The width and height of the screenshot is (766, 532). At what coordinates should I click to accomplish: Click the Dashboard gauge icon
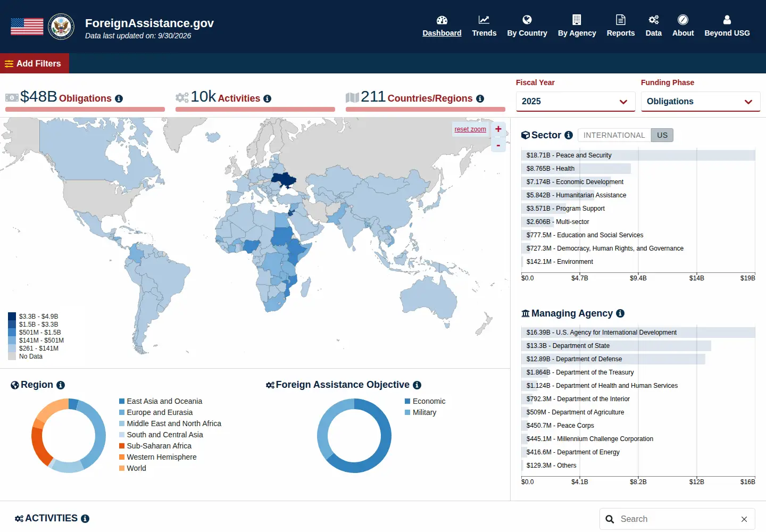coord(442,20)
